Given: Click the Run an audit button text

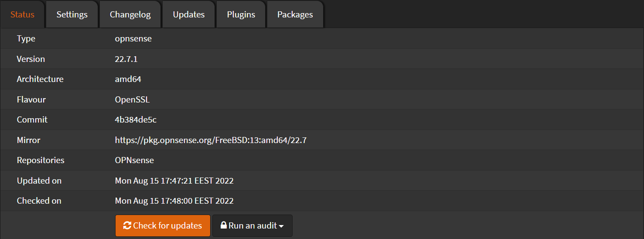Looking at the screenshot, I should coord(252,225).
